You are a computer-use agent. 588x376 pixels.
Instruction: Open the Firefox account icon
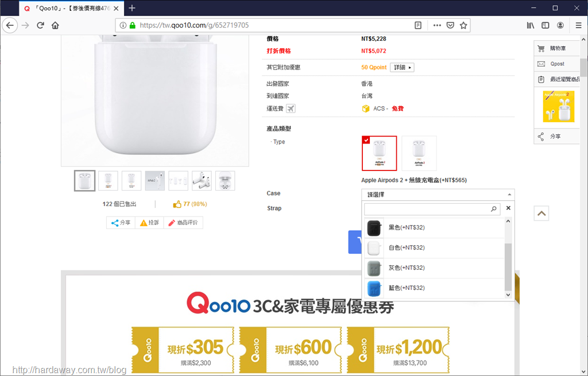point(560,25)
